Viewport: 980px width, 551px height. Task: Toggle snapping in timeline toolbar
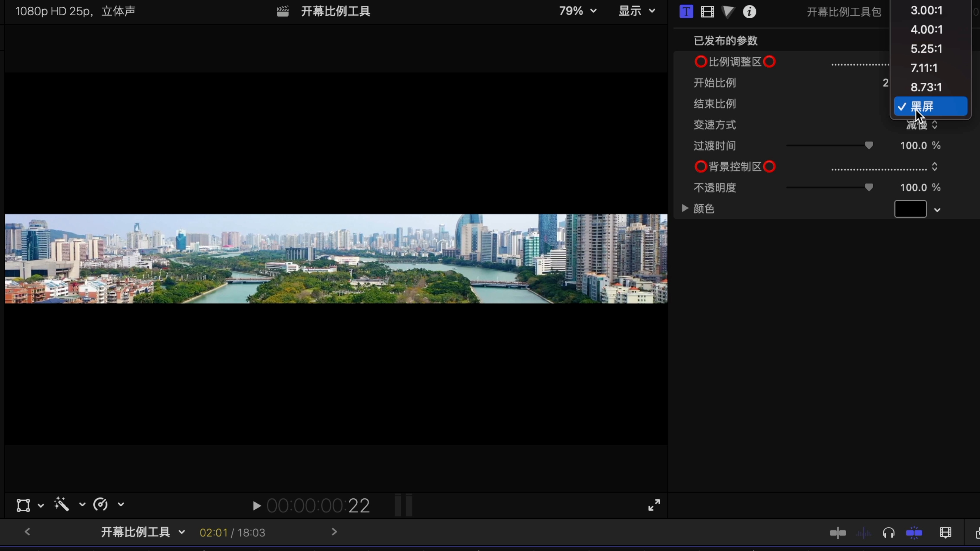pyautogui.click(x=914, y=533)
